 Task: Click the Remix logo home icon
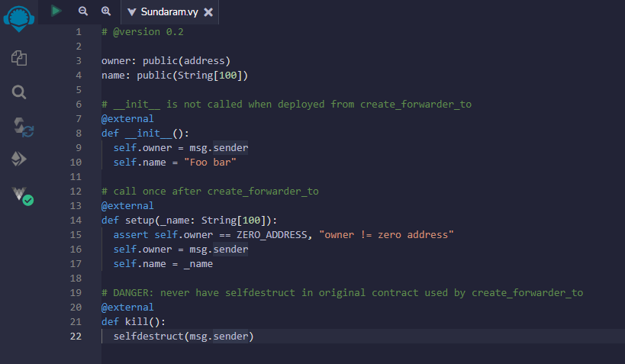point(20,18)
